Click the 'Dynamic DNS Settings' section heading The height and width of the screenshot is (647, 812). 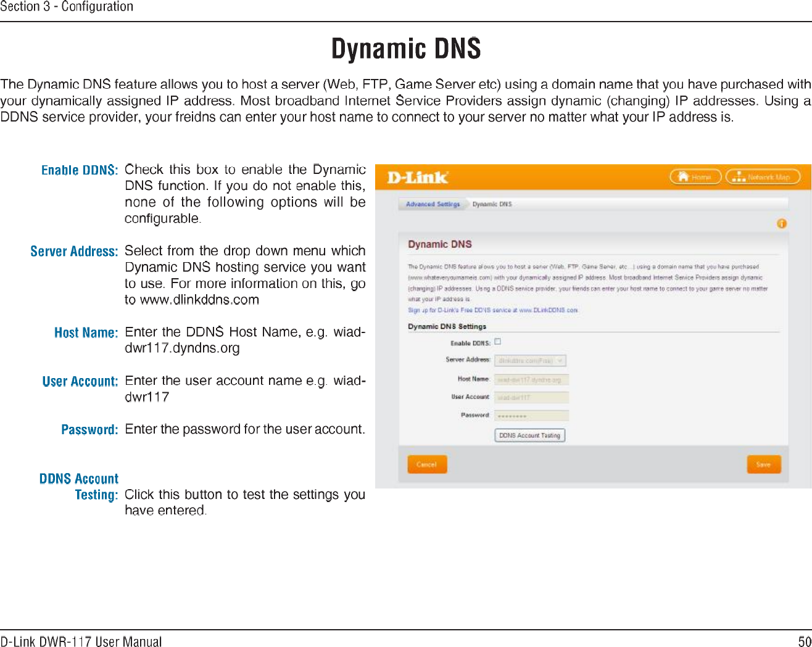pos(447,326)
